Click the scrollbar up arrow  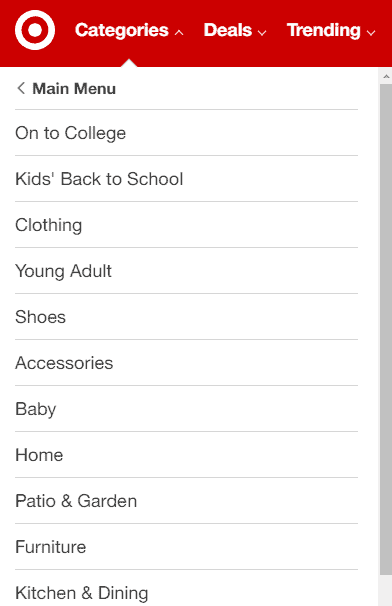386,76
